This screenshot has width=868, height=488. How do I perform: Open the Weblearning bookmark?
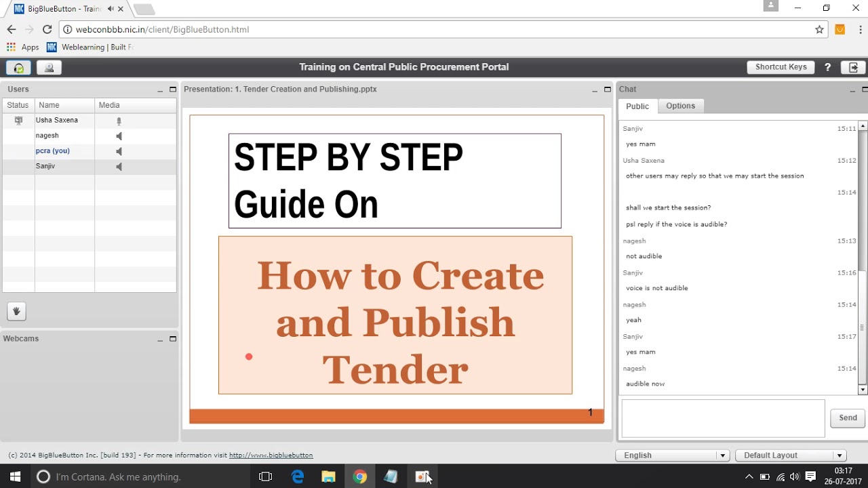(90, 47)
